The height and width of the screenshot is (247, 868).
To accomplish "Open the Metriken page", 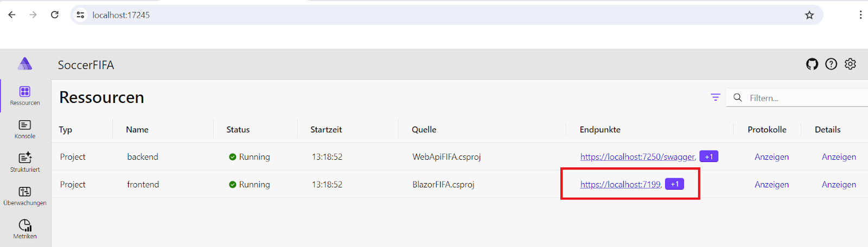I will pos(25,229).
